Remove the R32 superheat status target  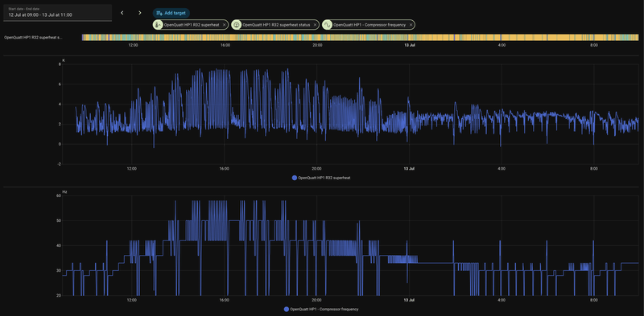pyautogui.click(x=315, y=25)
